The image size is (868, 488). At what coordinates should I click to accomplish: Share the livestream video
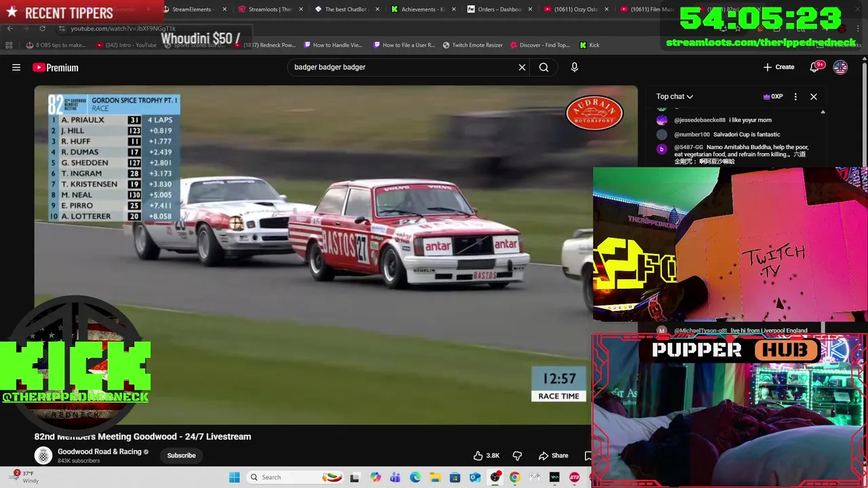[x=553, y=455]
